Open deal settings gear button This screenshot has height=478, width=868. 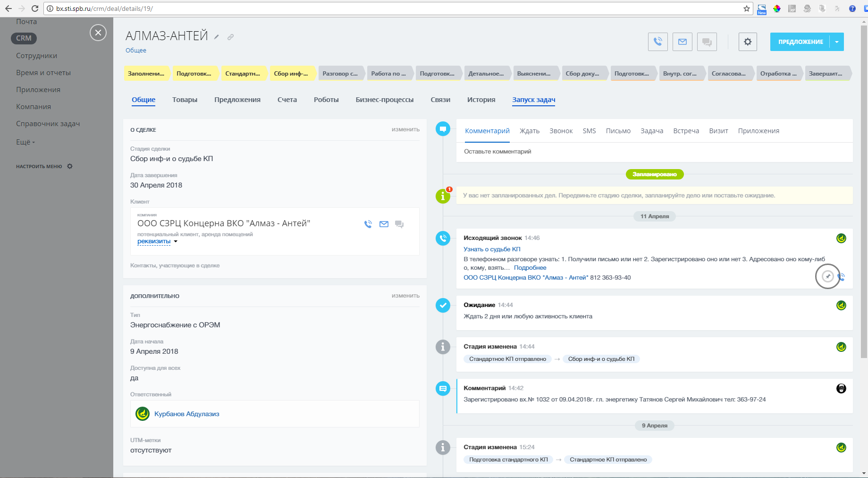click(748, 42)
